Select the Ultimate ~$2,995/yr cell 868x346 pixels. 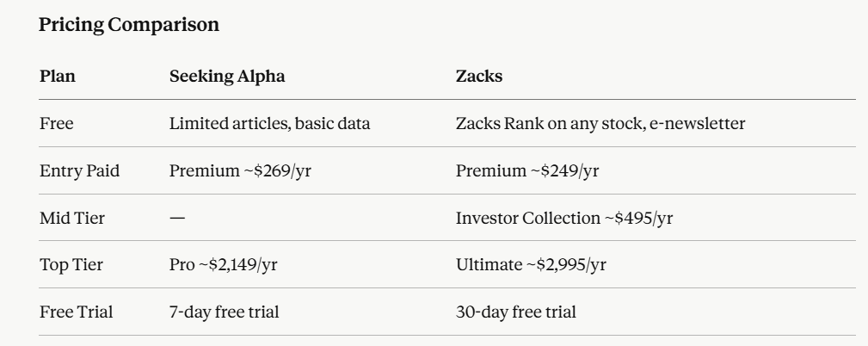pos(531,265)
